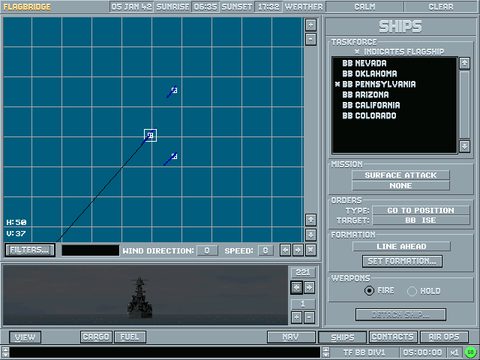Pan map right with right arrow
Screen dimensions: 480x360
point(298,250)
